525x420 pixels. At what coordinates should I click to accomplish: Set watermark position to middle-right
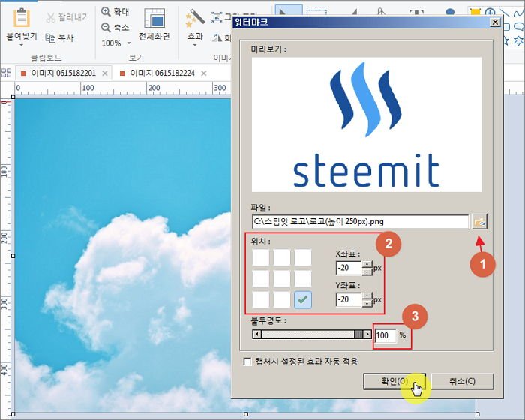(303, 279)
